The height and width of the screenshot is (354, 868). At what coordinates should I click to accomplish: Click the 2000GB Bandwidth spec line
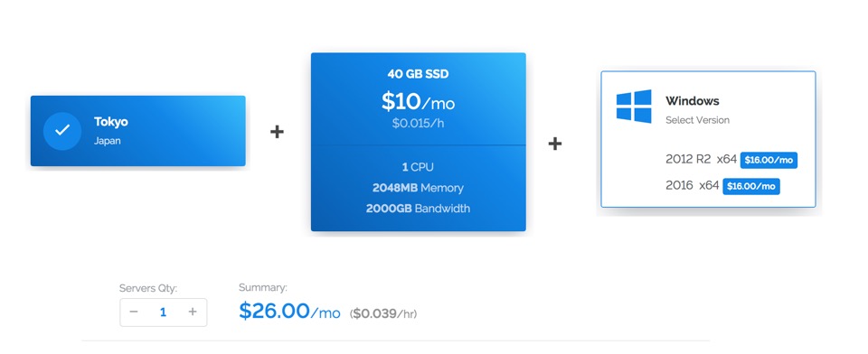[x=418, y=209]
